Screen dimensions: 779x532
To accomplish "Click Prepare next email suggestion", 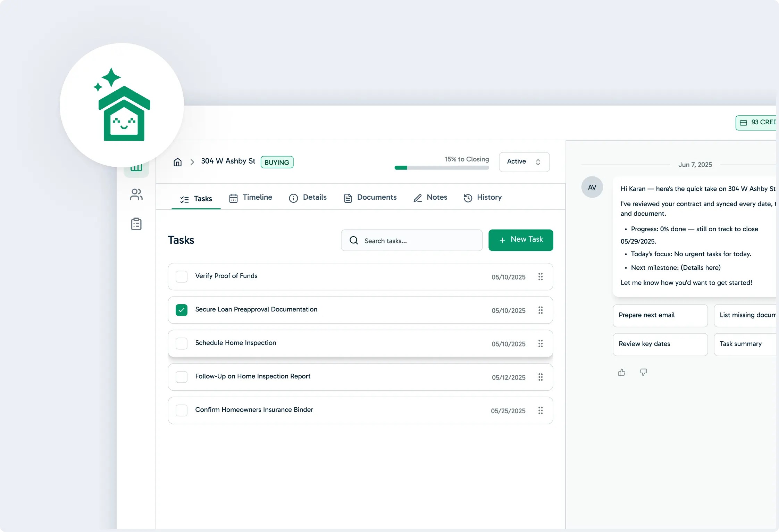I will pyautogui.click(x=660, y=315).
